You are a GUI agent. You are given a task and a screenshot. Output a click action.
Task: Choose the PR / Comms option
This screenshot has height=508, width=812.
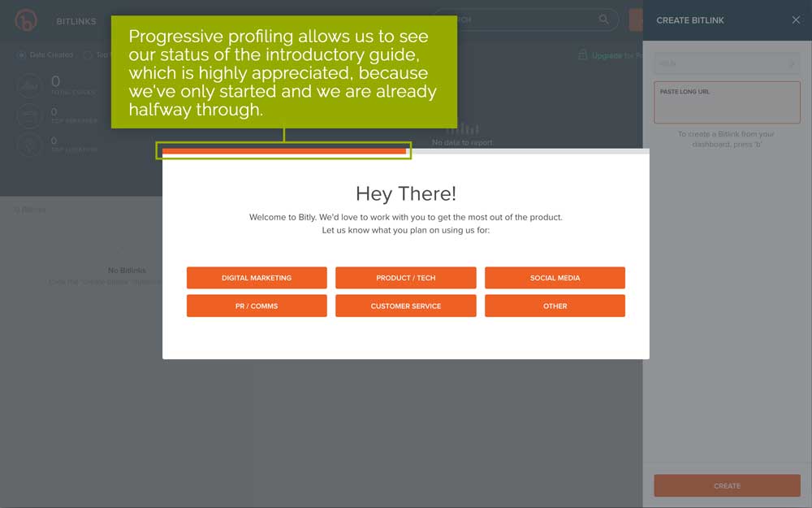[257, 306]
